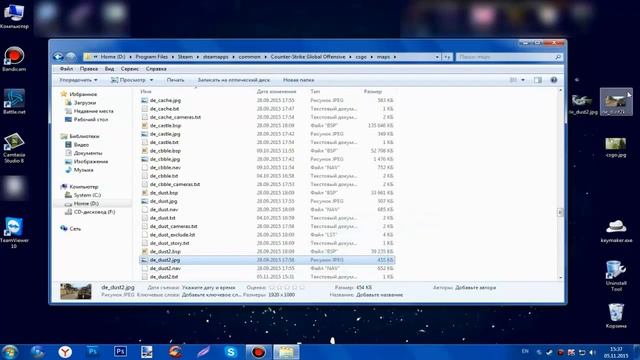Click the search box in Explorer
Viewport: 640px width, 360px height.
(x=509, y=57)
